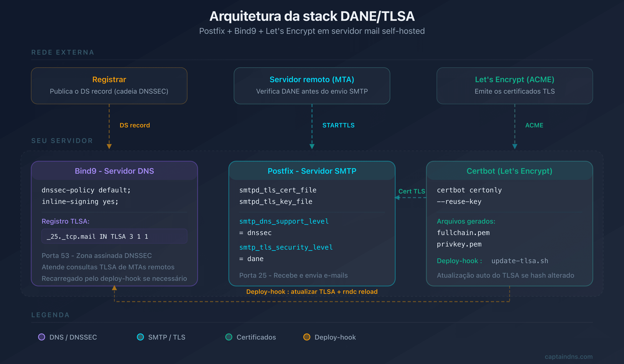Viewport: 624px width, 364px height.
Task: Click the Deploy-hook legend text
Action: (335, 337)
